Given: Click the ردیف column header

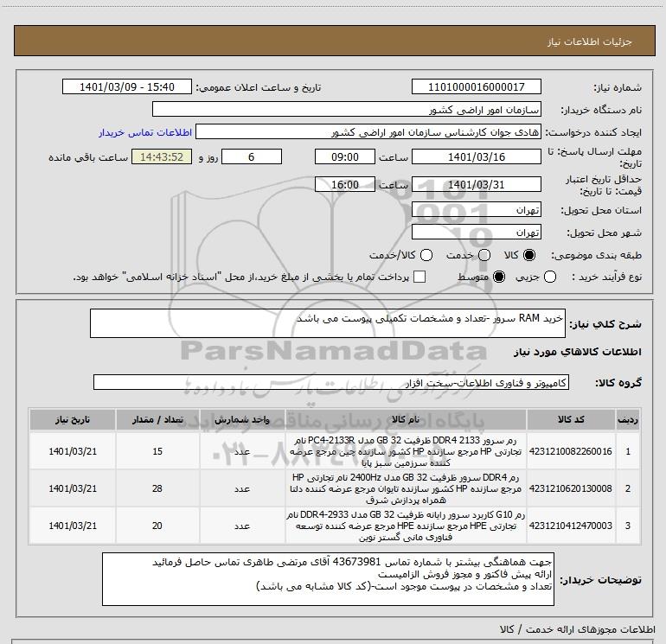Looking at the screenshot, I should pyautogui.click(x=628, y=419).
